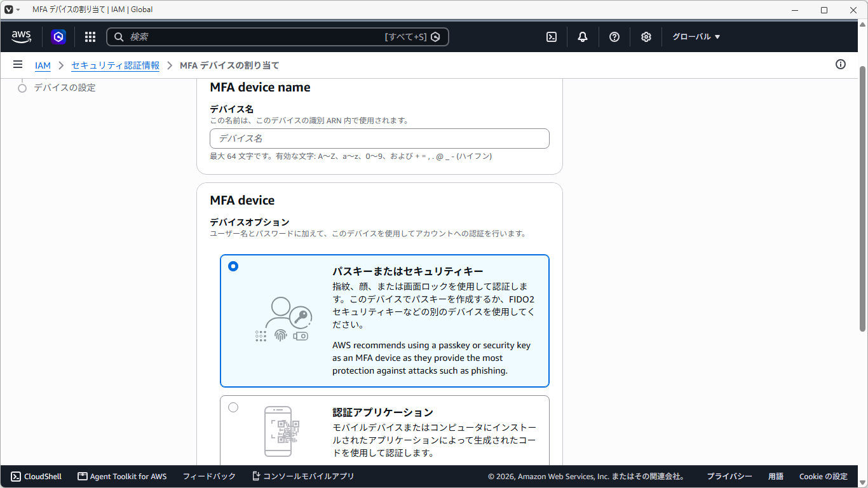
Task: Open the services grid menu icon
Action: click(x=90, y=37)
